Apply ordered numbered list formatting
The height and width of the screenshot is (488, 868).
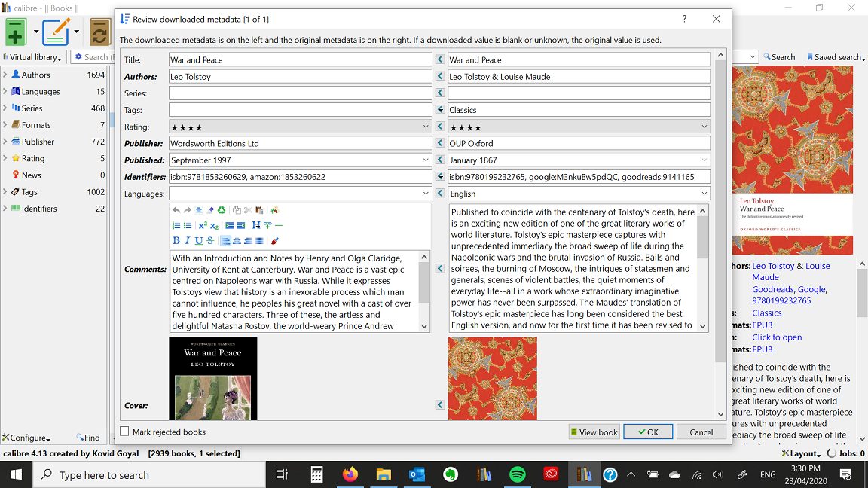pos(176,225)
